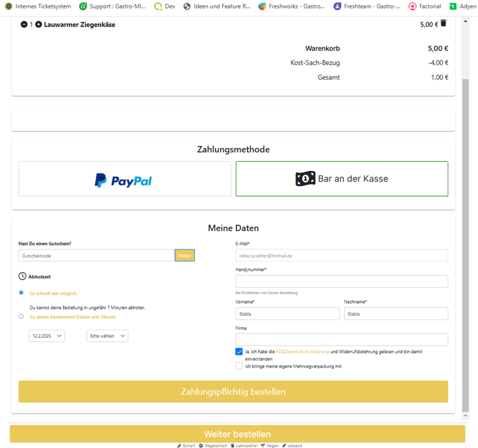
Task: Delete Lauwarmer Ziegenkäse with trash icon
Action: (444, 23)
